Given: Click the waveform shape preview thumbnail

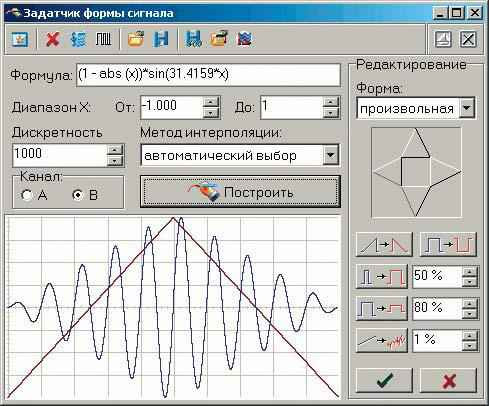Looking at the screenshot, I should tap(416, 172).
